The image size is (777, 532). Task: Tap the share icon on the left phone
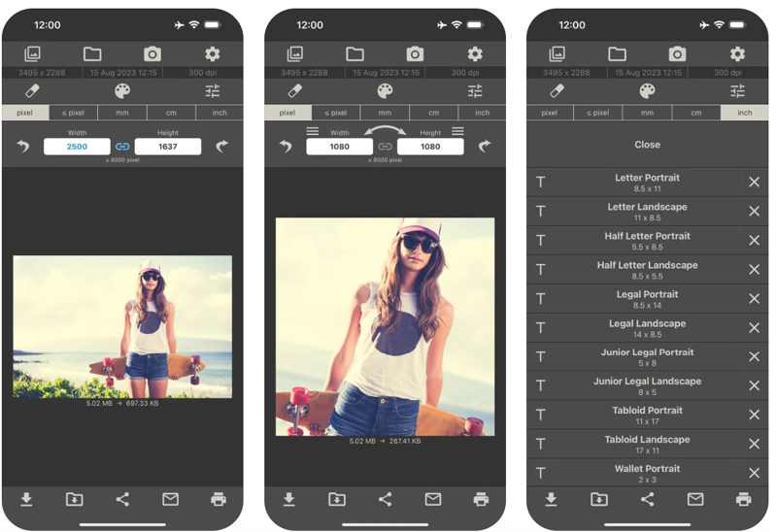pos(122,499)
